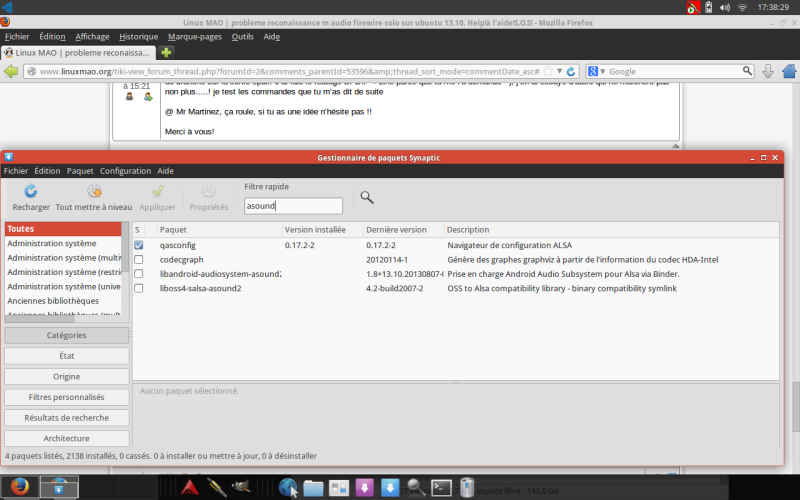Click the blue download arrow dock icon

click(390, 487)
